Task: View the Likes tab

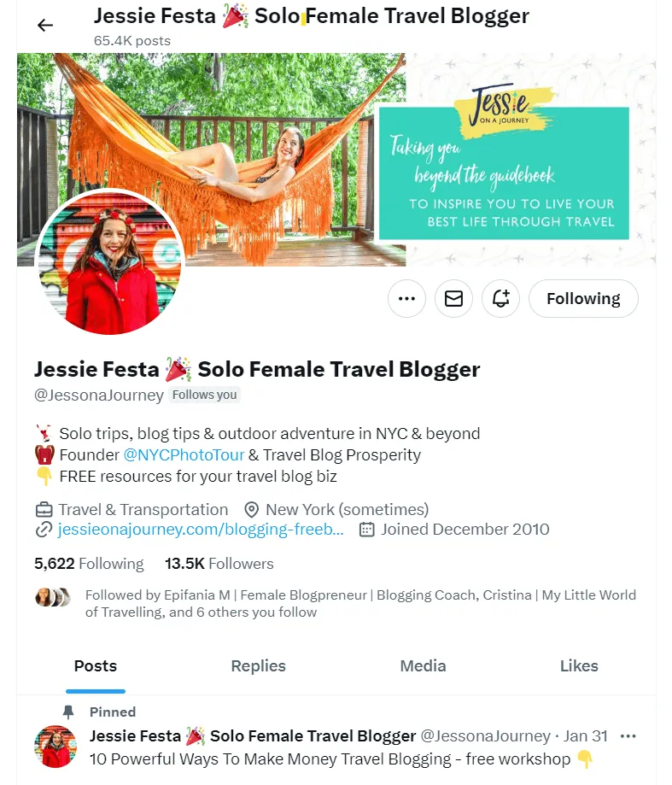Action: pyautogui.click(x=579, y=666)
